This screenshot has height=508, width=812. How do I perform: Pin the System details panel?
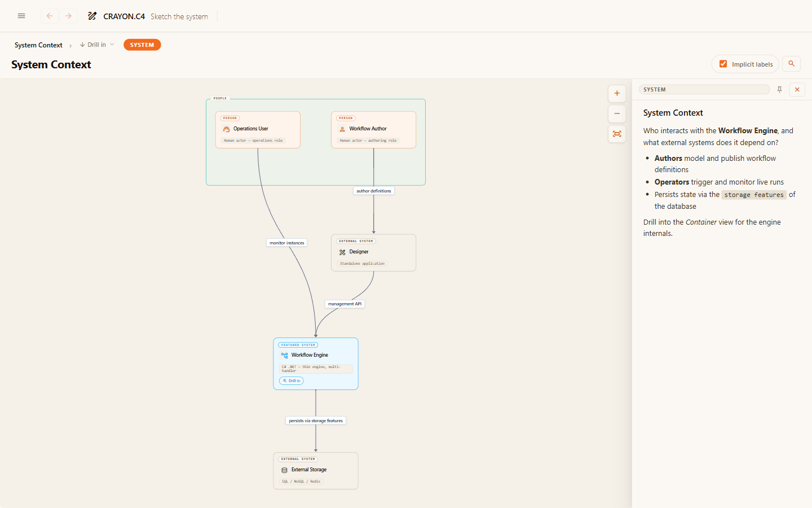[x=779, y=90]
